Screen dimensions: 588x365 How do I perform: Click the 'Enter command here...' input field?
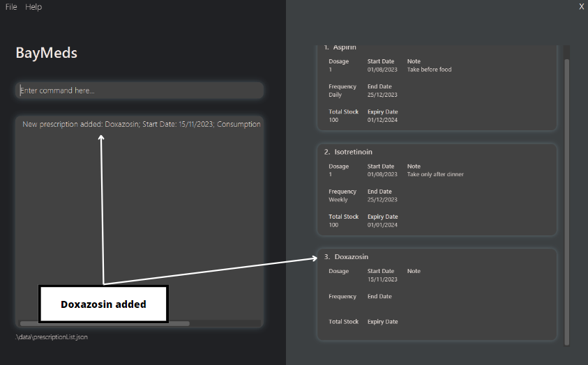(x=140, y=91)
